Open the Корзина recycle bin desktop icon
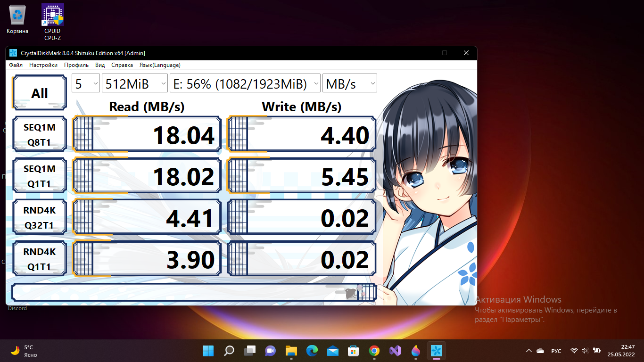The image size is (644, 362). point(17,19)
